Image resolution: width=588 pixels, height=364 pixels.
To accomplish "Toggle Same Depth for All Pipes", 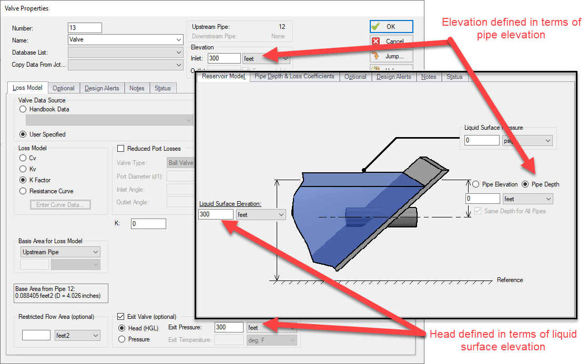I will coord(478,211).
